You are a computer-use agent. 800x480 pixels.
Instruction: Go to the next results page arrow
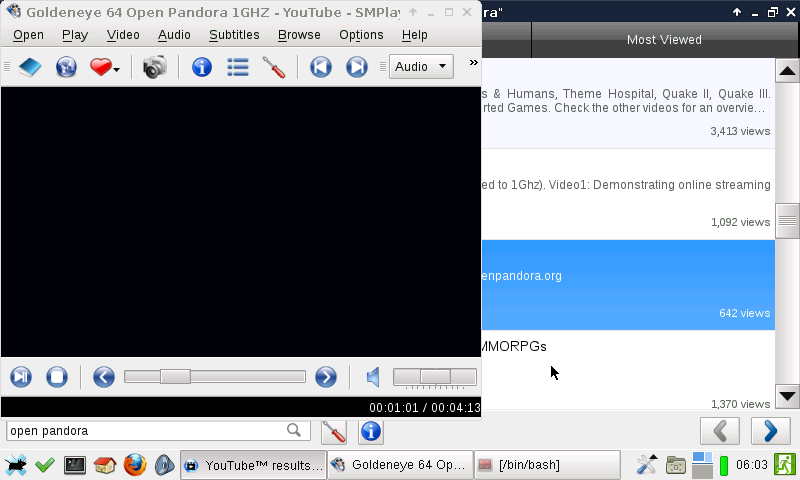(x=770, y=431)
